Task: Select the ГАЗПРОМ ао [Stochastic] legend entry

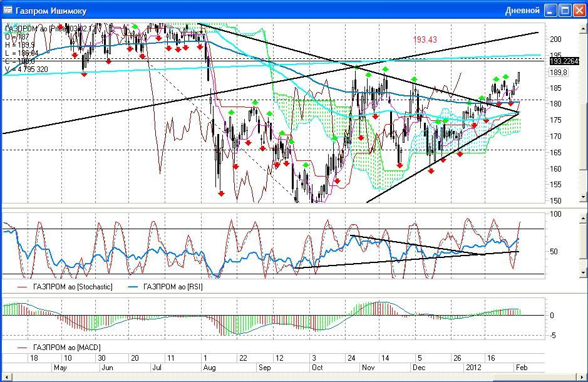Action: [73, 287]
